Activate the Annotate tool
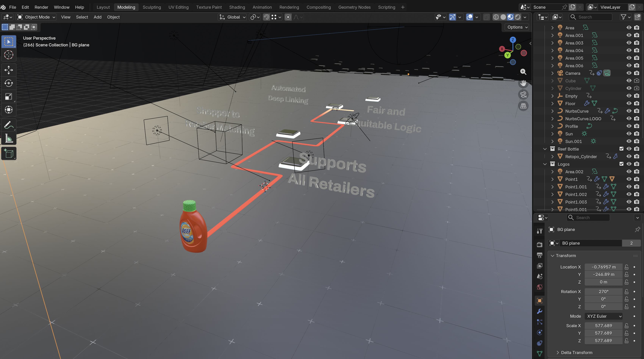 pos(9,125)
